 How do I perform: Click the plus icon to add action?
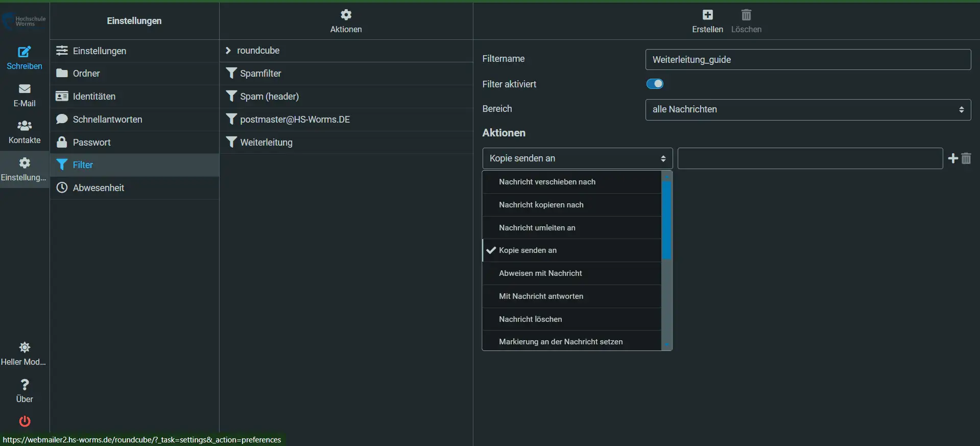tap(952, 158)
